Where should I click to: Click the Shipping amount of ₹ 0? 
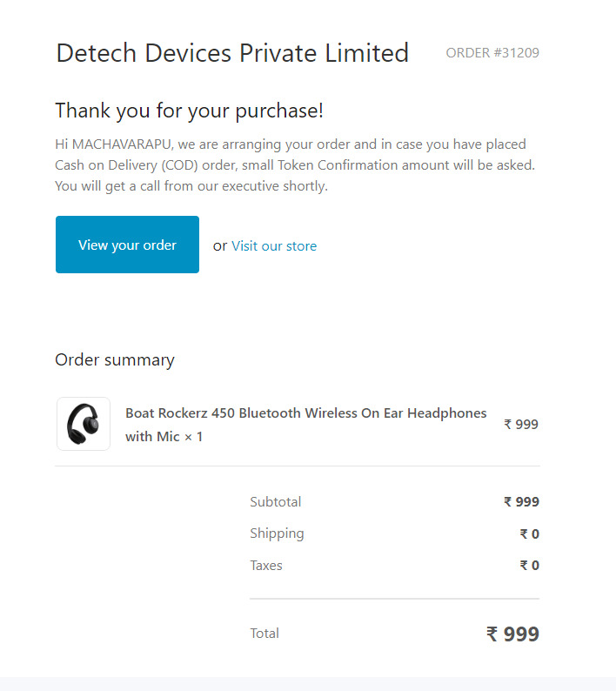tap(529, 534)
